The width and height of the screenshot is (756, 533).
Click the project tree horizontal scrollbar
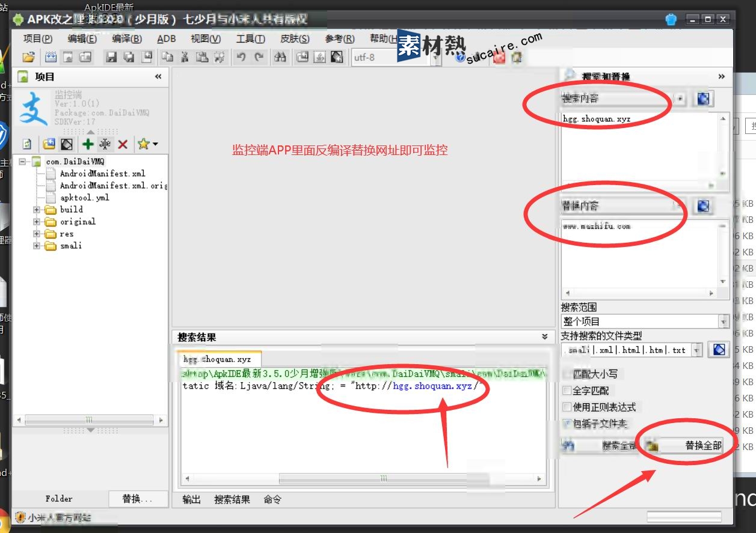click(x=90, y=420)
